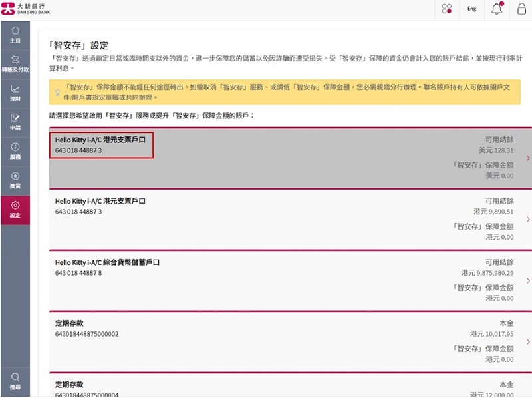Viewport: 532px width, 398px height.
Task: Expand arrow for 綜合貨幣儲蓄戶口 account row
Action: [527, 280]
